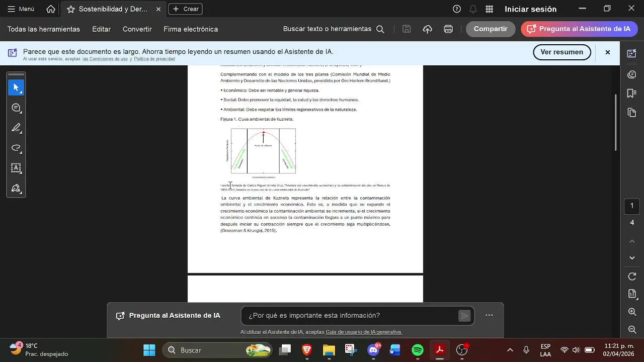The image size is (644, 362).
Task: Open Firma electrónica tab
Action: (x=191, y=29)
